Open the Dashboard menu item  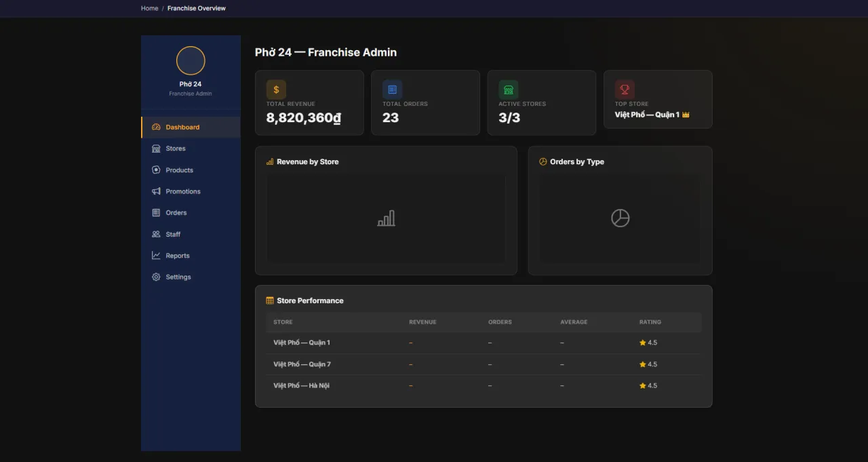coord(191,127)
